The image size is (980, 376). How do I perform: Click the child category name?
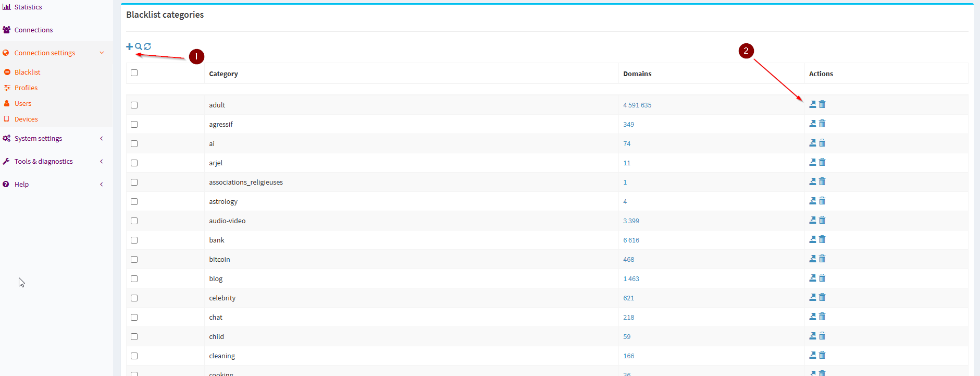216,336
